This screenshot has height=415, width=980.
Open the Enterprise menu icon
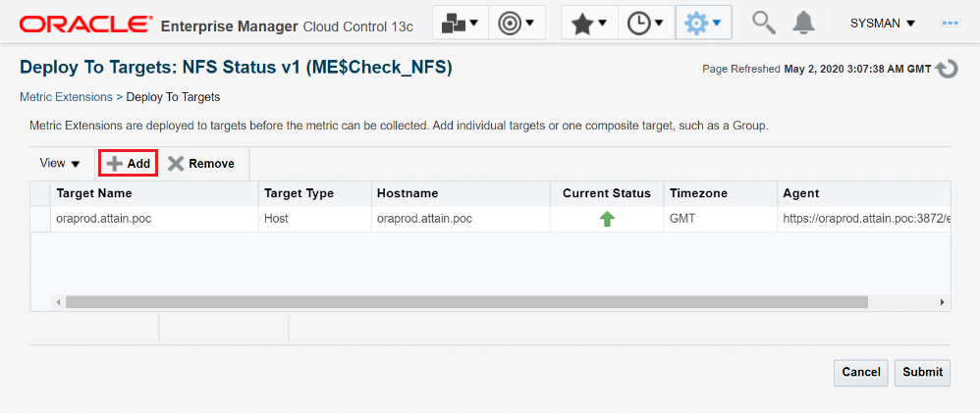(x=461, y=24)
